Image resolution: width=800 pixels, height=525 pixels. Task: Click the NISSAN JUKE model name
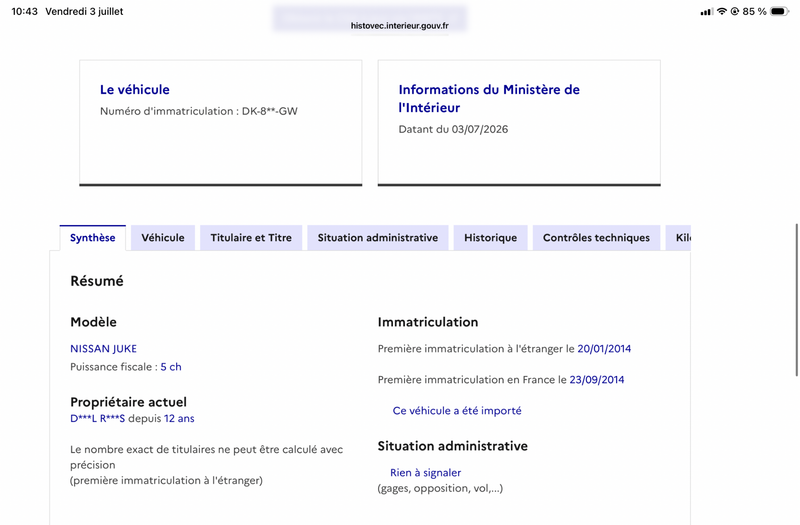tap(104, 349)
